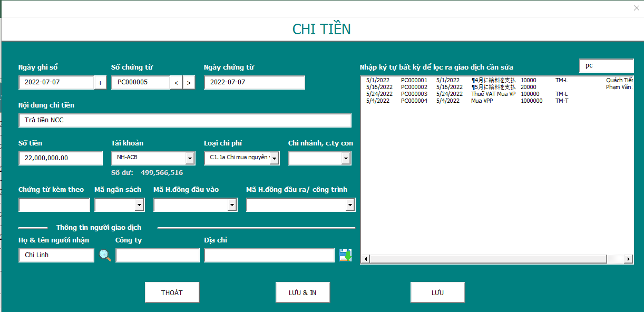Click the name Phạm Văn in the list
This screenshot has height=312, width=644.
pyautogui.click(x=619, y=87)
